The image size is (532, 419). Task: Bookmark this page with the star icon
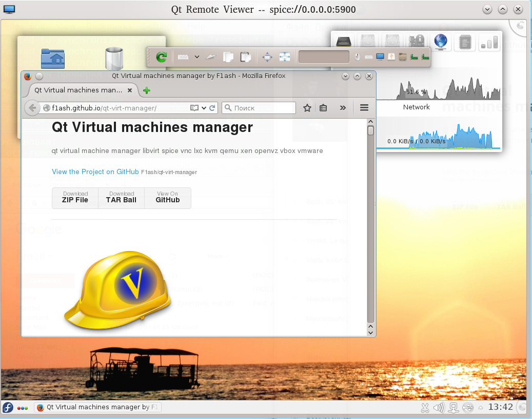(307, 108)
